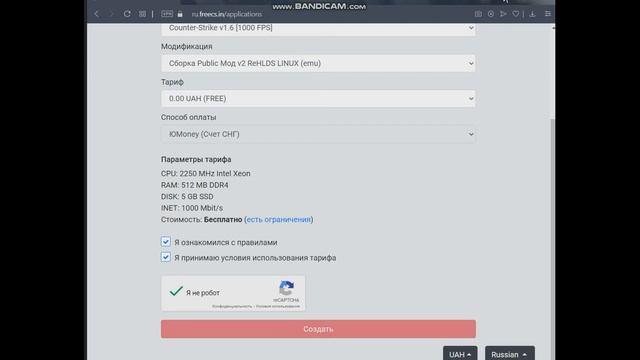Viewport: 640px width, 360px height.
Task: Open the UAH currency selector
Action: pyautogui.click(x=460, y=354)
